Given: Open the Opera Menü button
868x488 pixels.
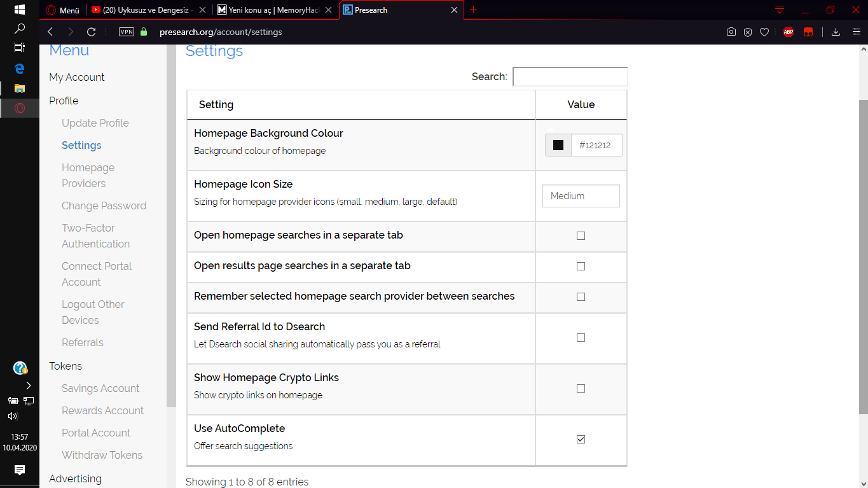Looking at the screenshot, I should (x=63, y=10).
